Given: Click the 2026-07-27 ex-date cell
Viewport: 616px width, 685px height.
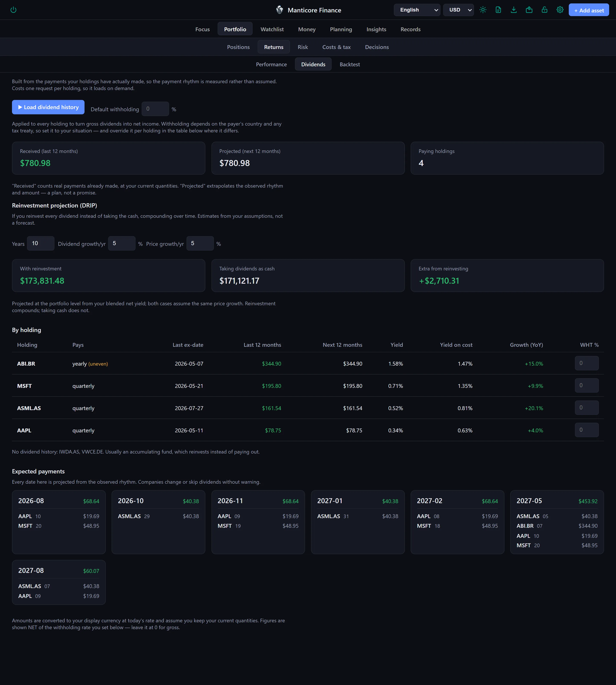Looking at the screenshot, I should pos(189,408).
